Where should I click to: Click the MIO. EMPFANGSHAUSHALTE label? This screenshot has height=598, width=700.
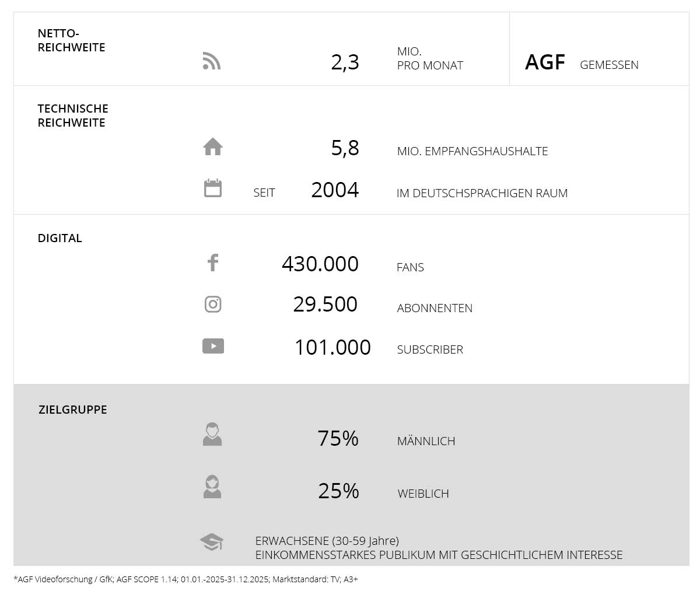(x=472, y=151)
